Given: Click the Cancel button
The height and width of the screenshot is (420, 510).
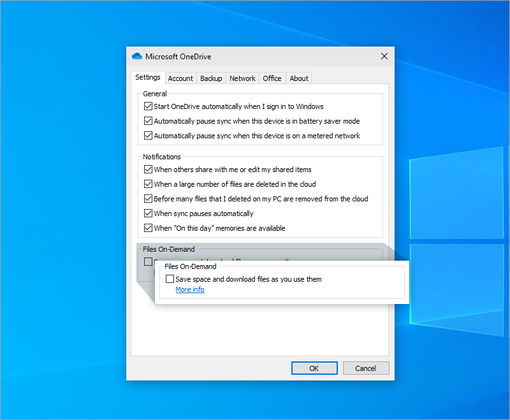Looking at the screenshot, I should (365, 368).
